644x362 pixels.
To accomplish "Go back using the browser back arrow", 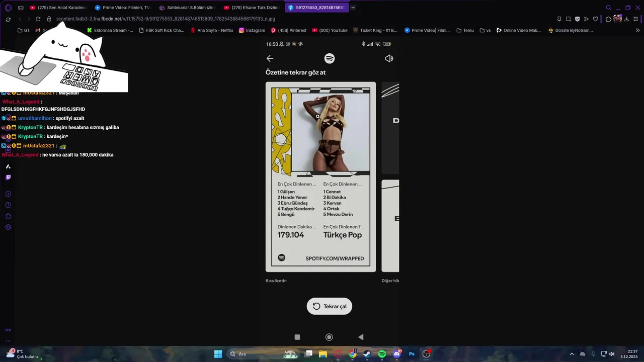I will pos(20,19).
